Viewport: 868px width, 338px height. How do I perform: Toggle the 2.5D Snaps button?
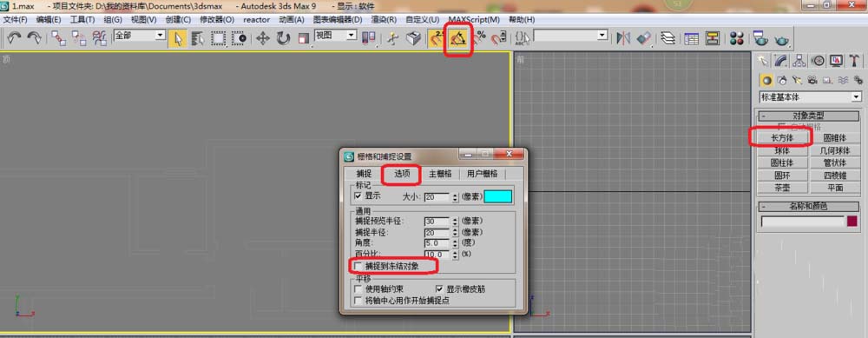pyautogui.click(x=437, y=38)
